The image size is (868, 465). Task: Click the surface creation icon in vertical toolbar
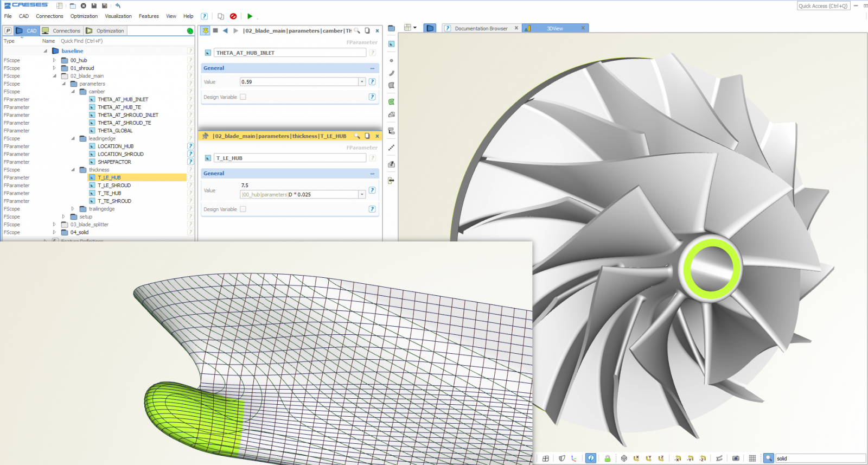[391, 86]
